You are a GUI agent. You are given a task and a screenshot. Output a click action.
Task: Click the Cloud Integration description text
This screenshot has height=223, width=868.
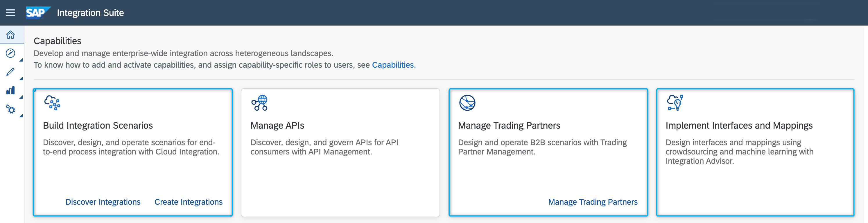[x=131, y=147]
